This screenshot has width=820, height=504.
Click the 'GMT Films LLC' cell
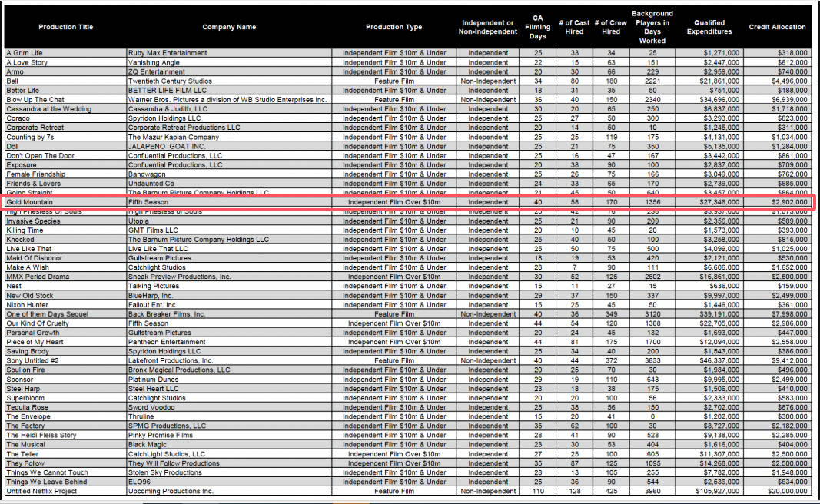(x=229, y=230)
